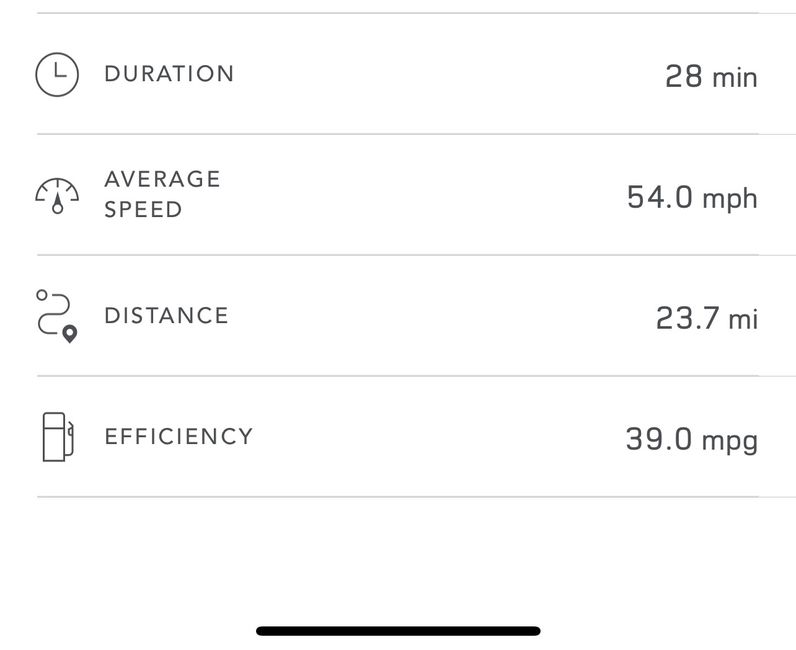Tap the clock icon beside Duration
The width and height of the screenshot is (796, 650).
(x=57, y=75)
